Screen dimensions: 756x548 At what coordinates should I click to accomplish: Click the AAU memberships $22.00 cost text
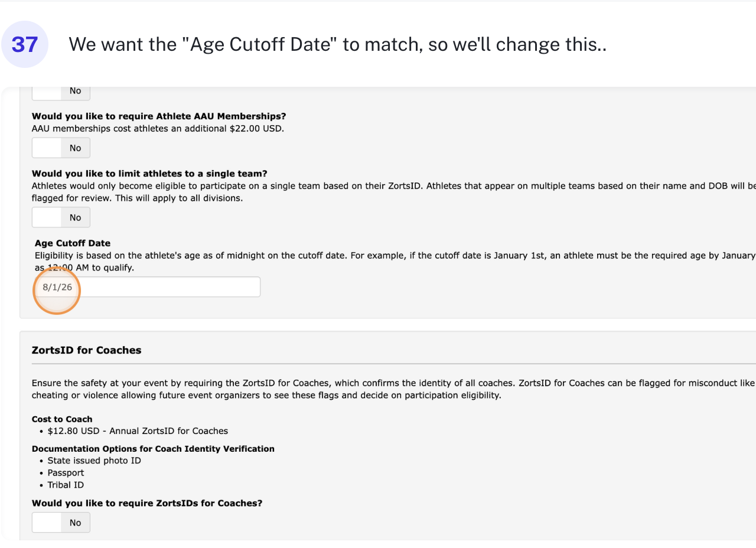point(158,128)
